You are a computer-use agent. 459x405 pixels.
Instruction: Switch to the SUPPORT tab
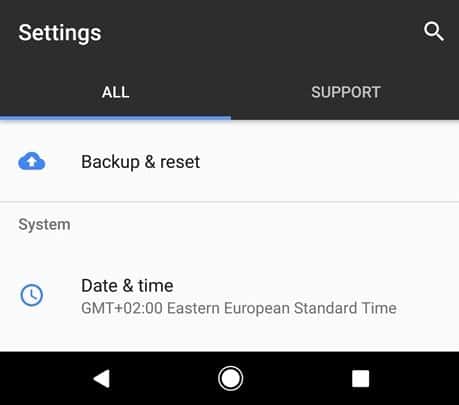coord(345,92)
